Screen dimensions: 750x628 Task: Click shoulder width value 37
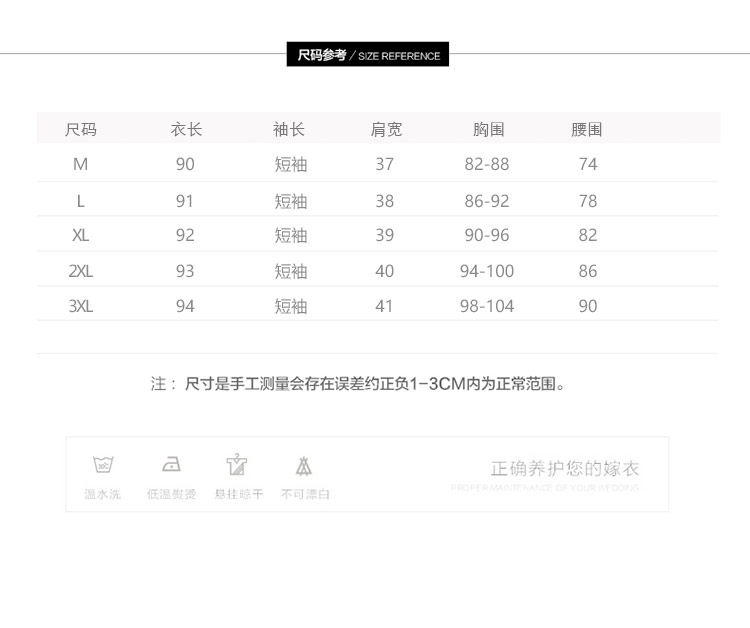[385, 164]
